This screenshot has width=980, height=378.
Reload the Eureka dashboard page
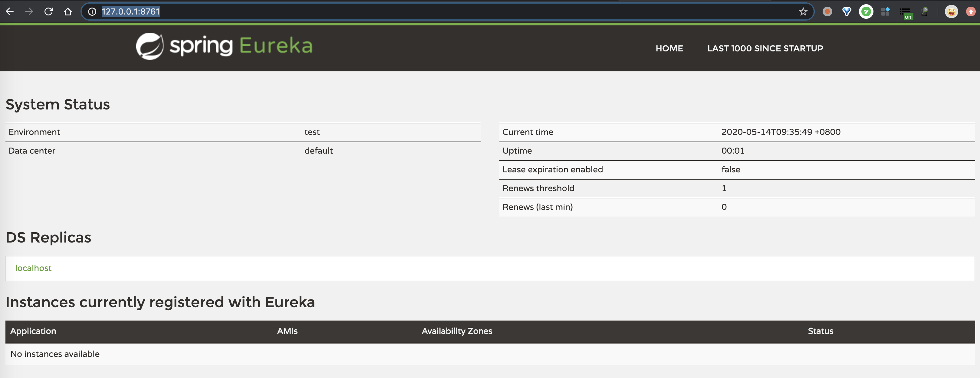48,11
